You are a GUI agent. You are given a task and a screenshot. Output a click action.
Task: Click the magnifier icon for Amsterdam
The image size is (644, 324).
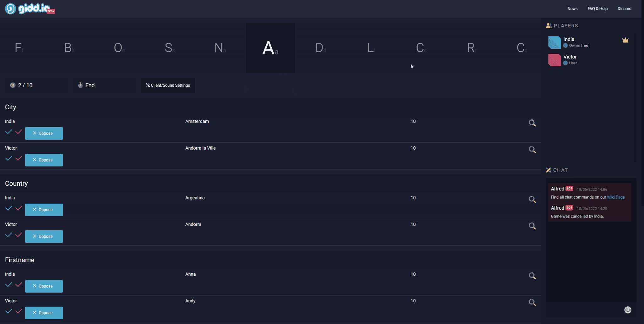coord(532,123)
